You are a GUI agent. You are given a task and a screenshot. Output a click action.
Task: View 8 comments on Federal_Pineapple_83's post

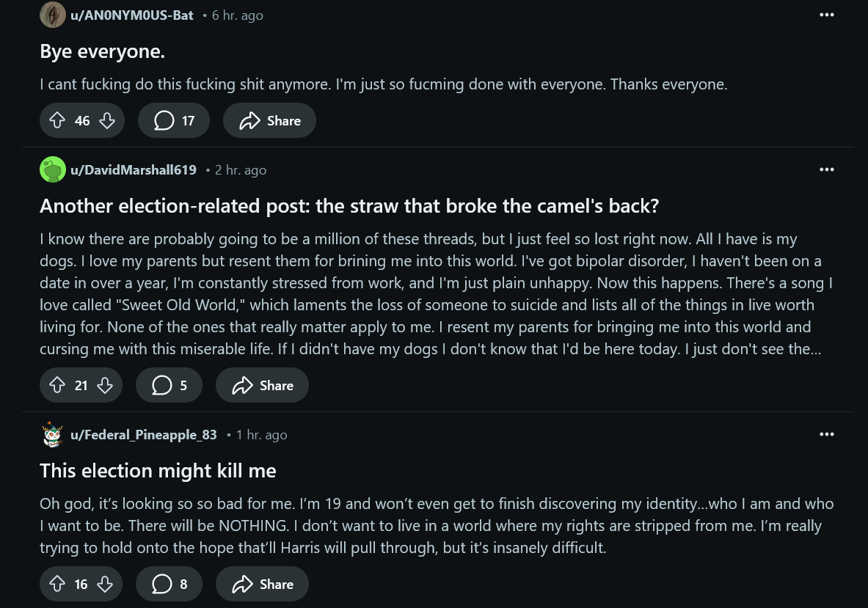click(x=169, y=585)
